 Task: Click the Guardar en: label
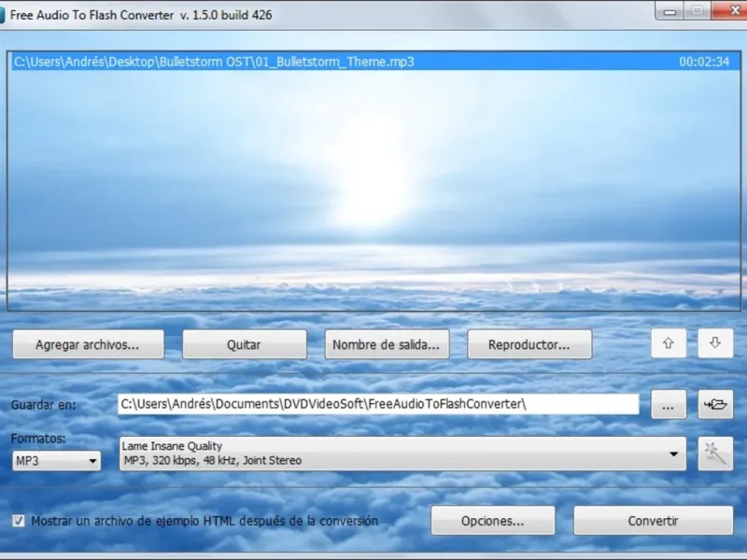pos(43,405)
